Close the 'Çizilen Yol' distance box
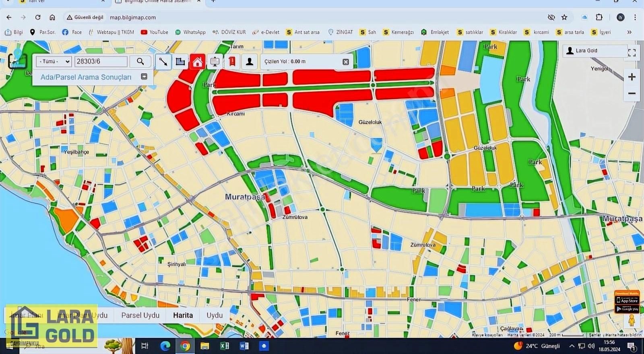This screenshot has width=644, height=354. tap(346, 62)
